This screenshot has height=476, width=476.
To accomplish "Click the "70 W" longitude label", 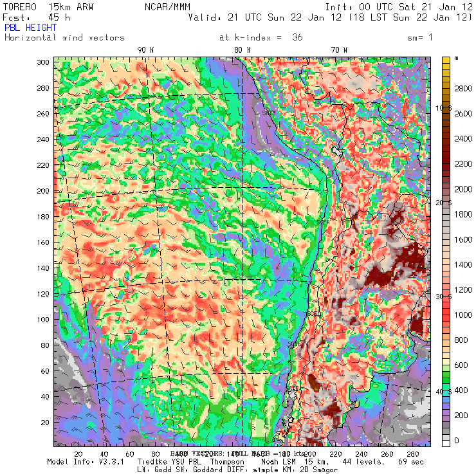I will 339,50.
